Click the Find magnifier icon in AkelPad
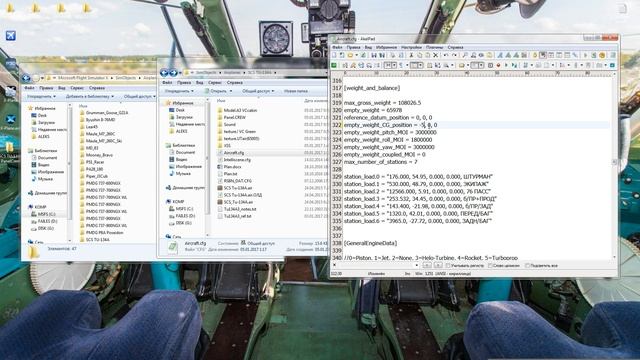Image resolution: width=640 pixels, height=360 pixels. (x=465, y=55)
